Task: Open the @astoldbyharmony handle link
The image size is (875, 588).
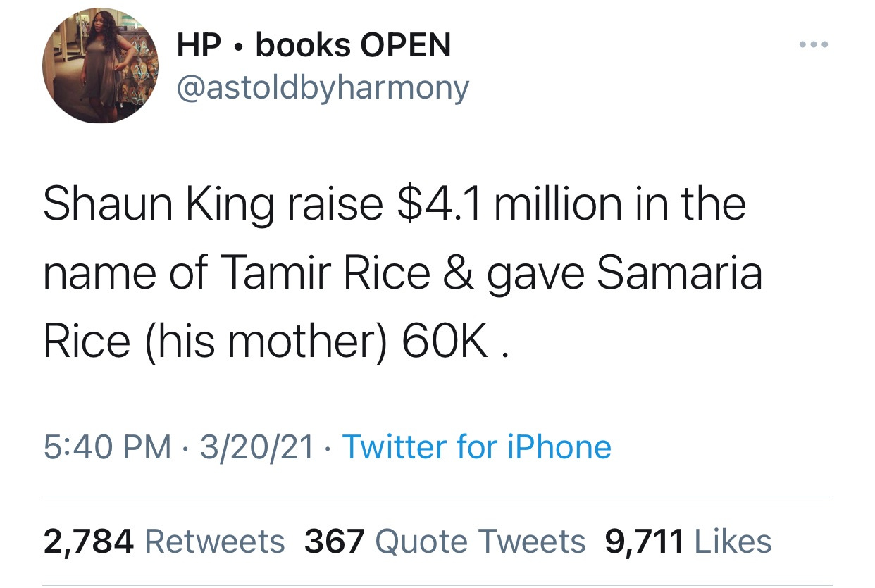Action: [x=322, y=88]
